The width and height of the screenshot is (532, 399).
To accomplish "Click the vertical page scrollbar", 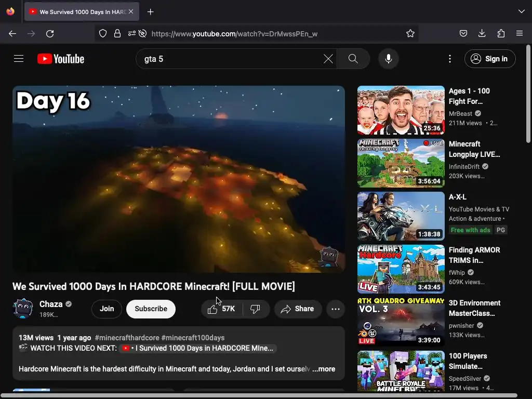I will coord(528,94).
